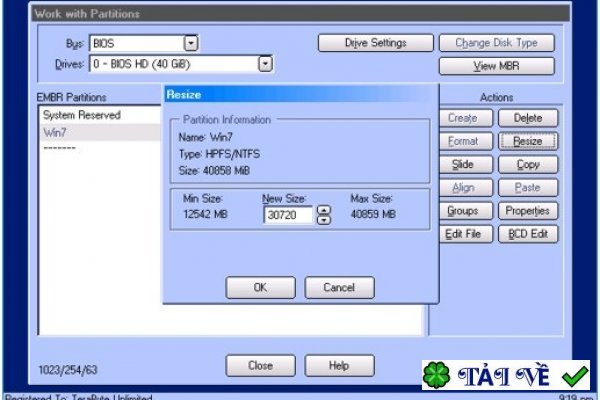Click the Format action button
The width and height of the screenshot is (600, 400).
coord(465,141)
